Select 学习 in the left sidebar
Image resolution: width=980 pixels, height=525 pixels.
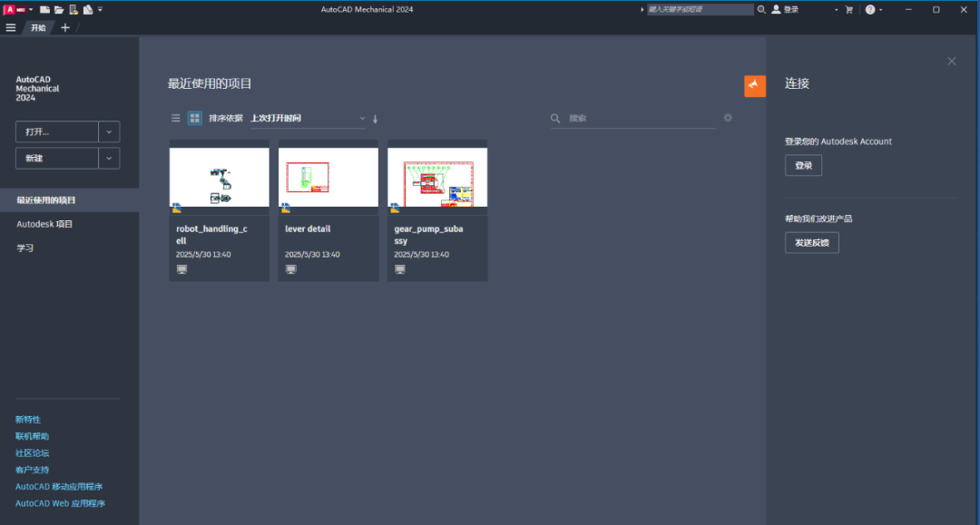[25, 248]
